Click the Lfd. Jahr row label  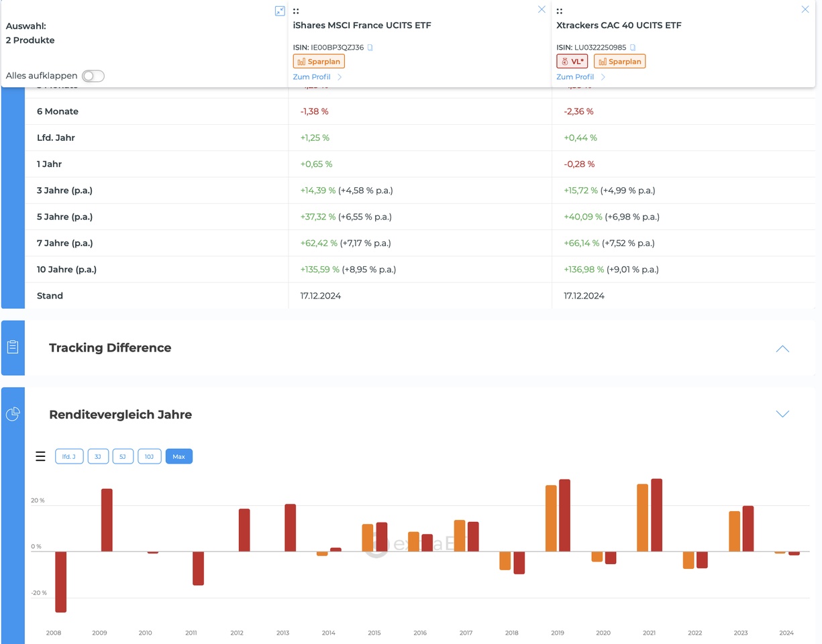click(x=56, y=138)
